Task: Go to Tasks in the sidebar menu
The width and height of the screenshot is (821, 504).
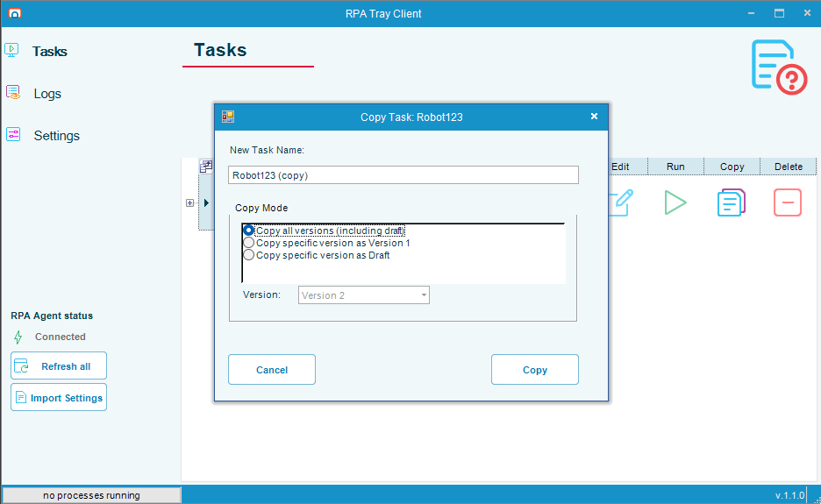Action: point(50,52)
